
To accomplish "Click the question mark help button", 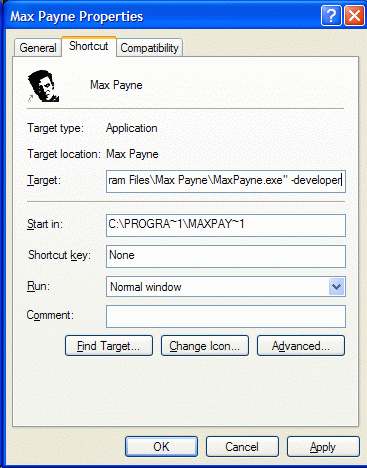I will point(331,16).
